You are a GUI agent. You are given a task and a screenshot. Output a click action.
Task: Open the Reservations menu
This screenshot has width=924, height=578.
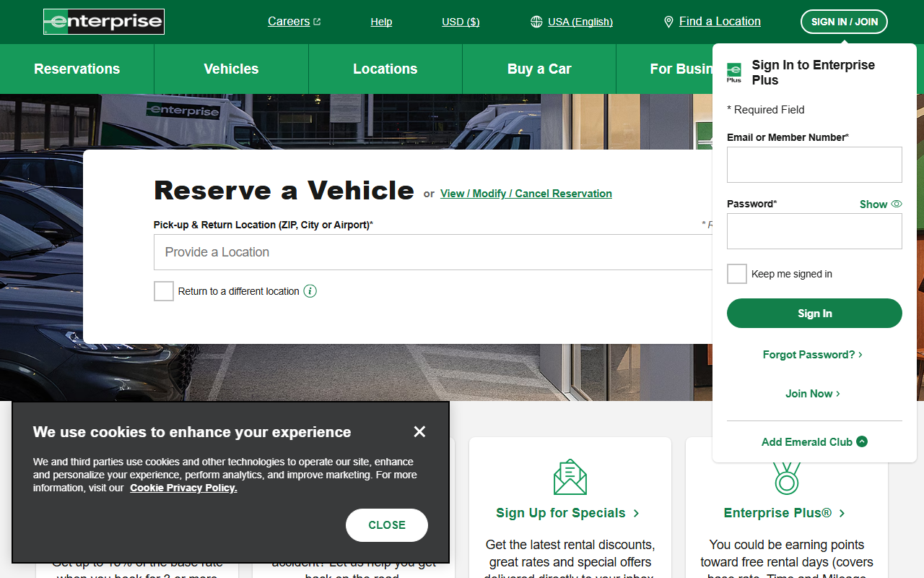(77, 69)
